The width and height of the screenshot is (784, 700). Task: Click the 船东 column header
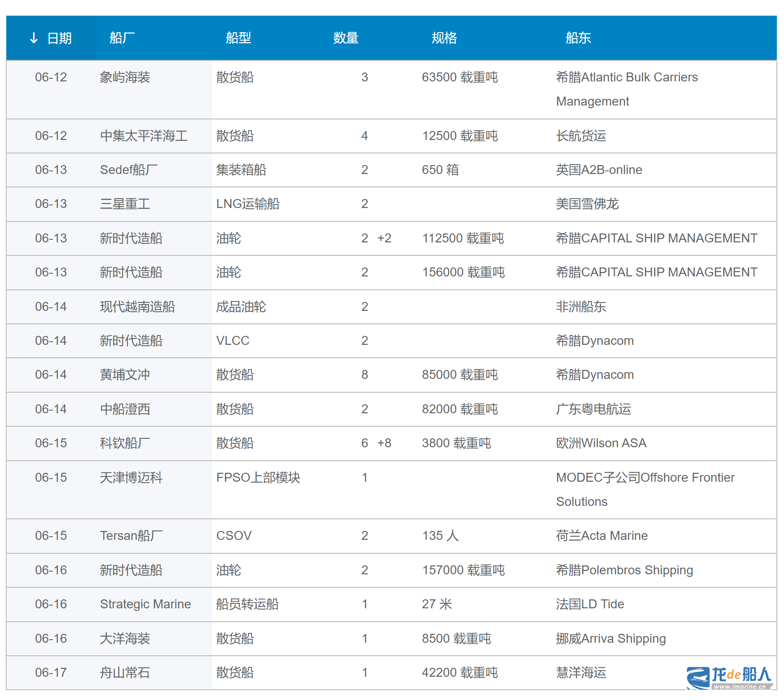578,38
